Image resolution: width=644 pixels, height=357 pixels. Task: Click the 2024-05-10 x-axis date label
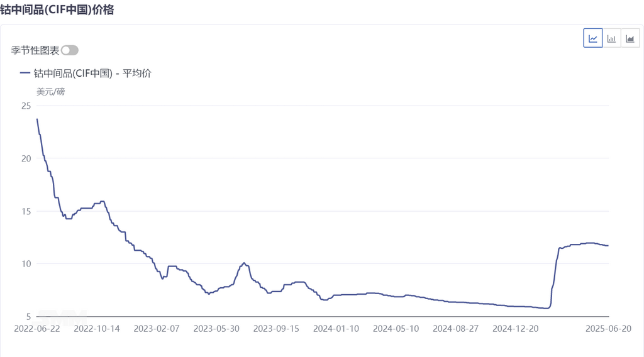coord(396,328)
